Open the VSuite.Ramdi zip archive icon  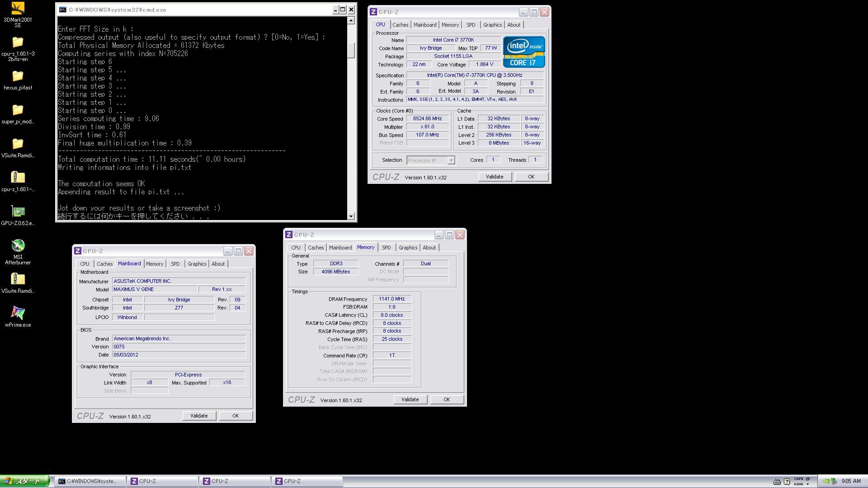click(18, 284)
